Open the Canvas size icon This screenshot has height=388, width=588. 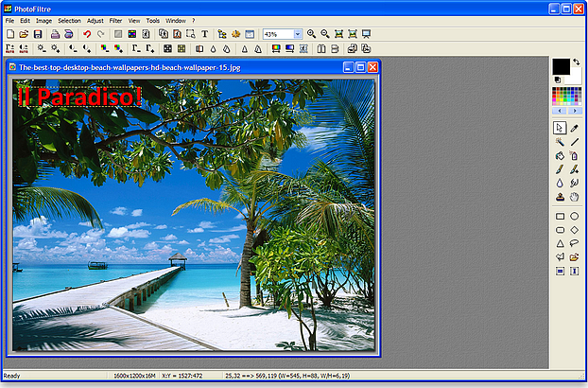[x=177, y=34]
